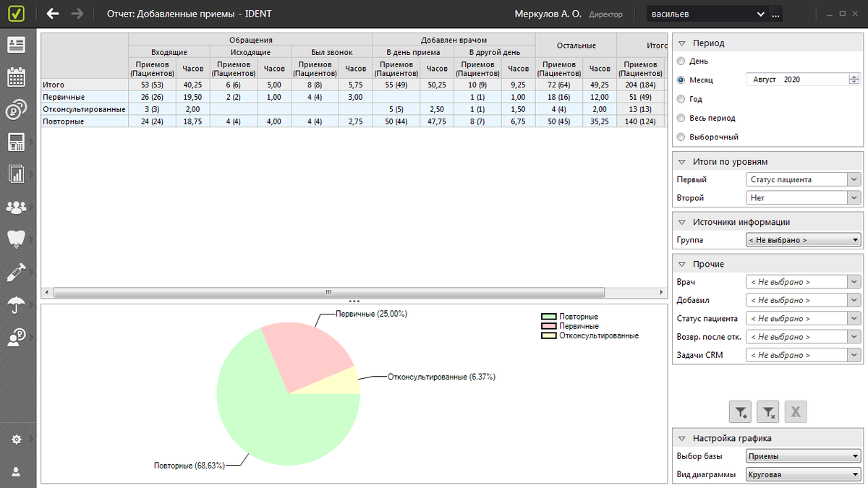Screen dimensions: 868x488
Task: Open the umbrella insurance sidebar icon
Action: [x=16, y=304]
